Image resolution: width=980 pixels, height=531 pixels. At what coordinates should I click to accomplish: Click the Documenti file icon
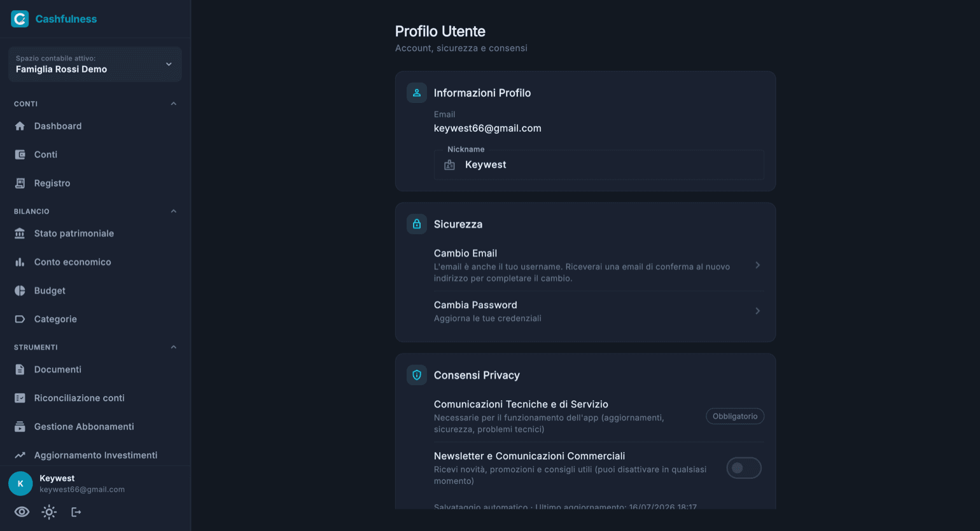[x=20, y=370]
